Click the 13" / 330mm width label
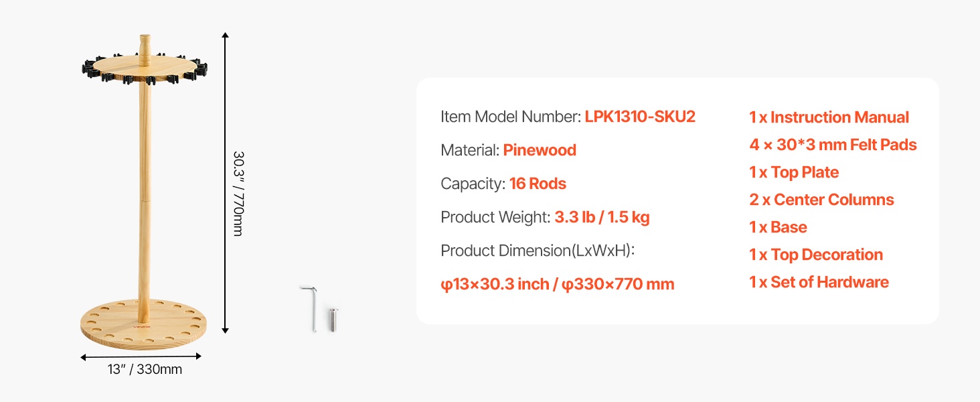The height and width of the screenshot is (402, 980). pos(145,370)
